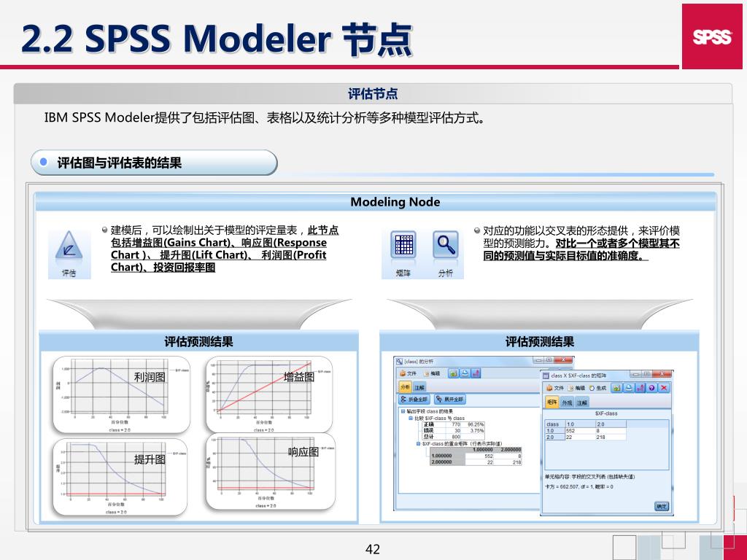
Task: Click the 确定 button in matrix window
Action: click(x=662, y=506)
